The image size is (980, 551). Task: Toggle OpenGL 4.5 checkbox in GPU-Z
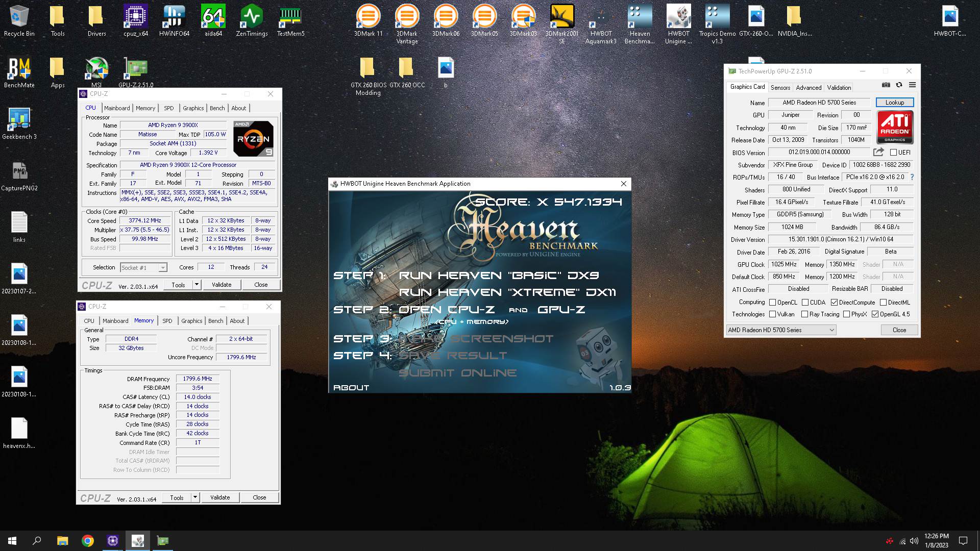click(x=875, y=314)
